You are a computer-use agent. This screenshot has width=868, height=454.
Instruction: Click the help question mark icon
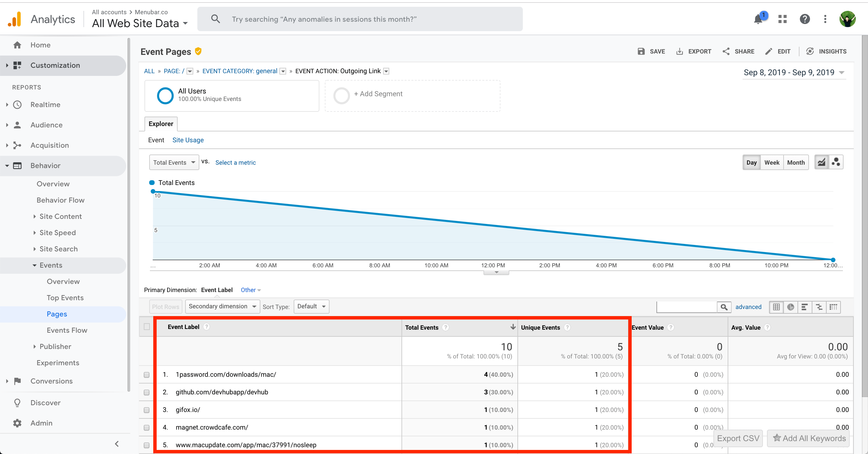[805, 19]
